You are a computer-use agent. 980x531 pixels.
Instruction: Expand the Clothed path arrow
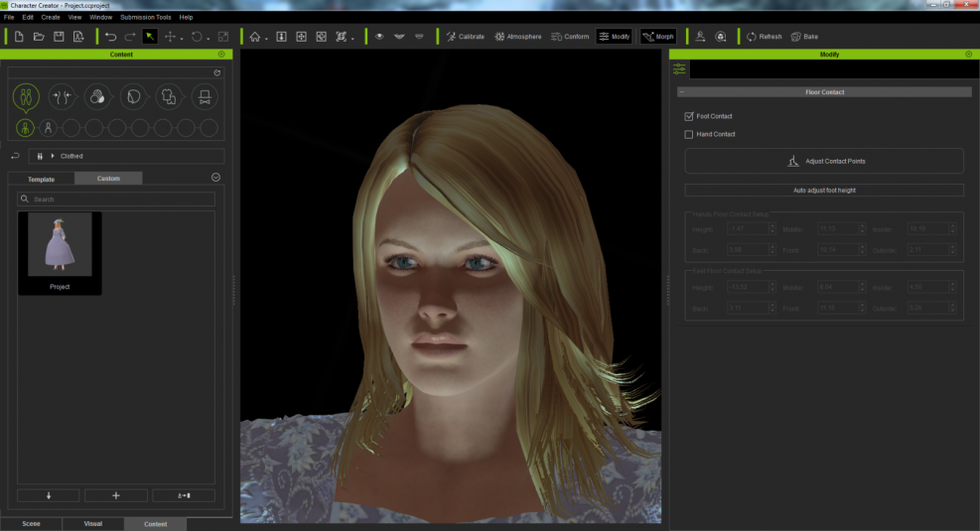tap(53, 156)
